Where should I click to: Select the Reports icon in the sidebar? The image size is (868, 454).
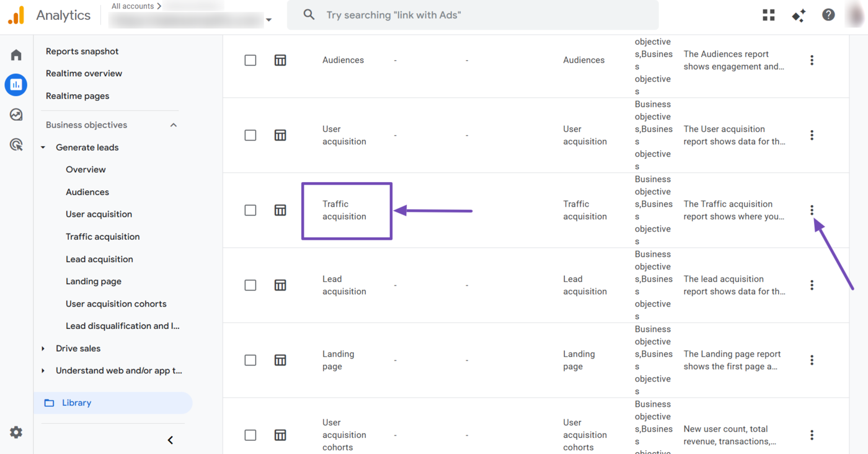coord(15,84)
